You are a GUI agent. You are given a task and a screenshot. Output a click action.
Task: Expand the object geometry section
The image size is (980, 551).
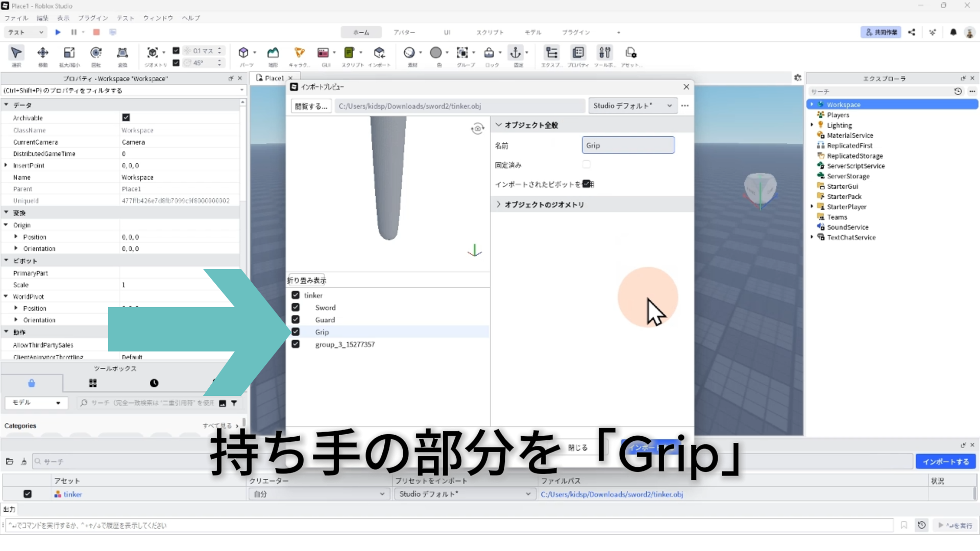[499, 205]
